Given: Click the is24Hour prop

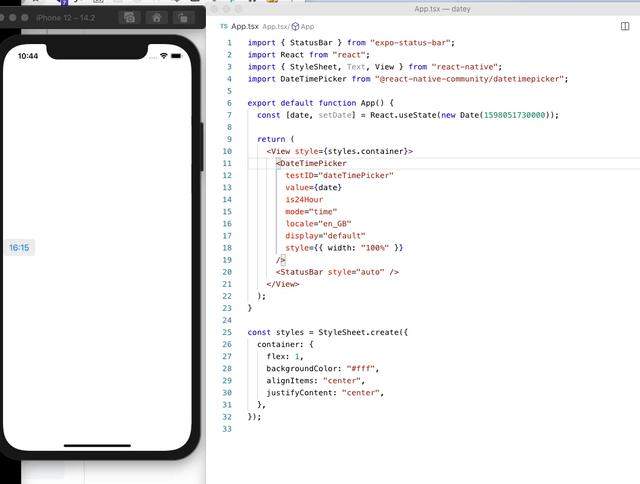Looking at the screenshot, I should tap(304, 200).
